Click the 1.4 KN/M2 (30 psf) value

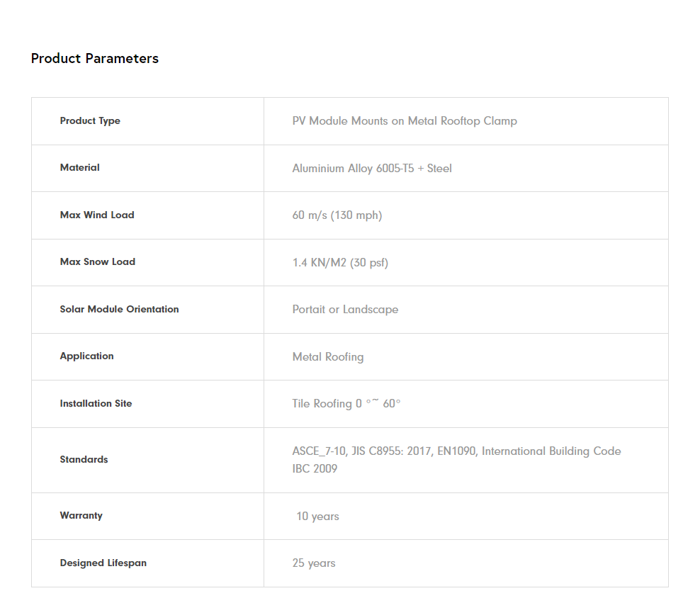tap(340, 263)
